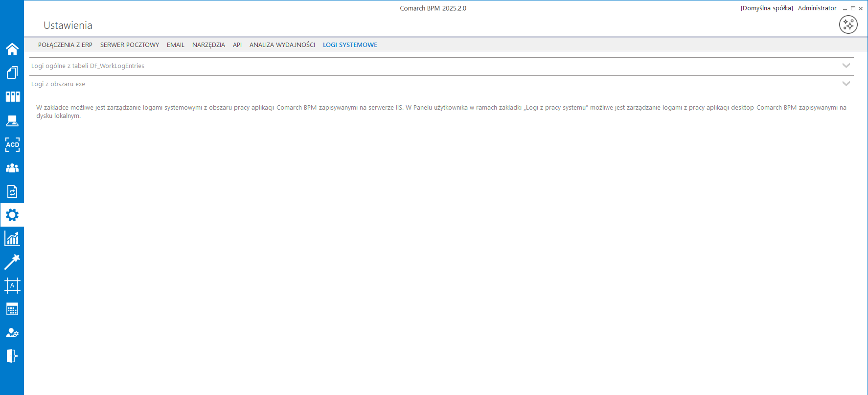The height and width of the screenshot is (395, 868).
Task: Select the LOGI SYSTEMOWE tab
Action: point(350,45)
